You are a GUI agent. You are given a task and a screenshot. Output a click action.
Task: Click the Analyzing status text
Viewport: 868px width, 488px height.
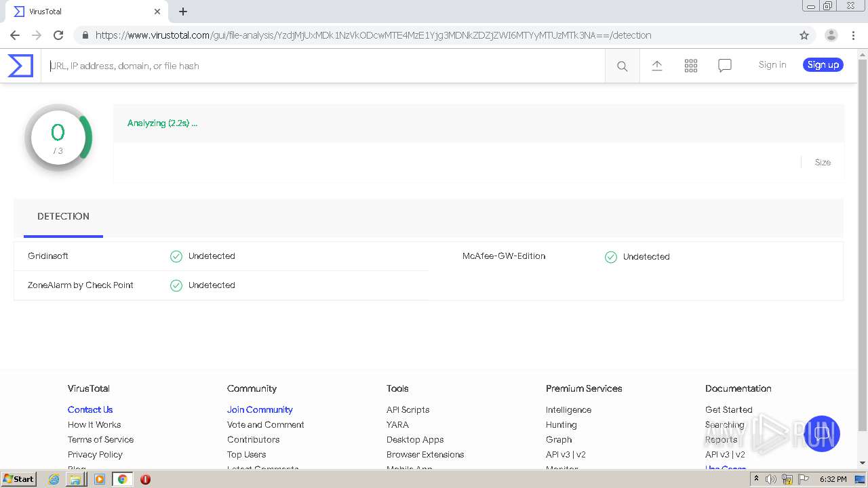(x=162, y=123)
